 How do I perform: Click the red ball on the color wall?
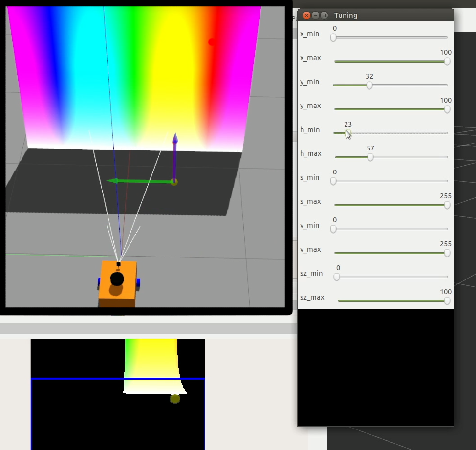point(212,42)
